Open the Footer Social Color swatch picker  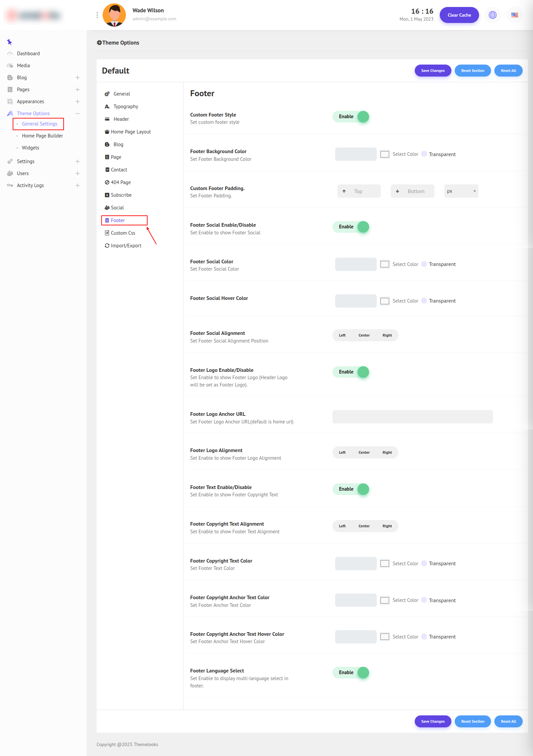385,264
